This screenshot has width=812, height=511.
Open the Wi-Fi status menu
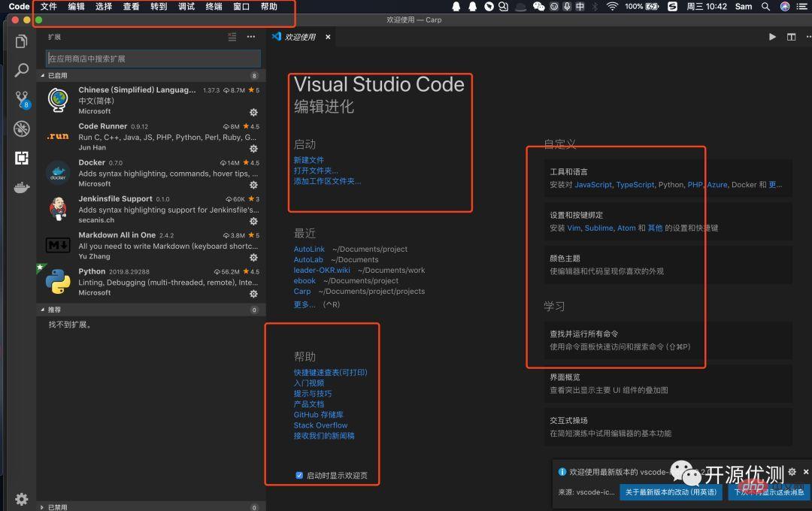[612, 6]
